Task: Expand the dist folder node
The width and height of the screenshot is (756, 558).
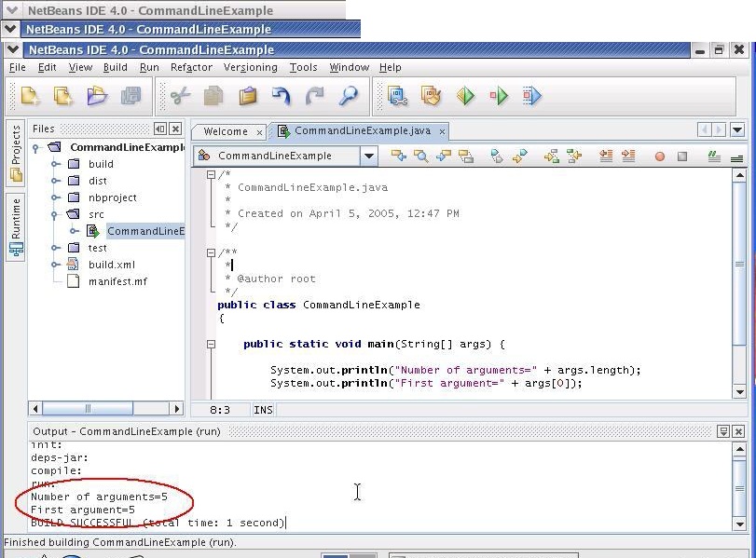Action: click(56, 181)
